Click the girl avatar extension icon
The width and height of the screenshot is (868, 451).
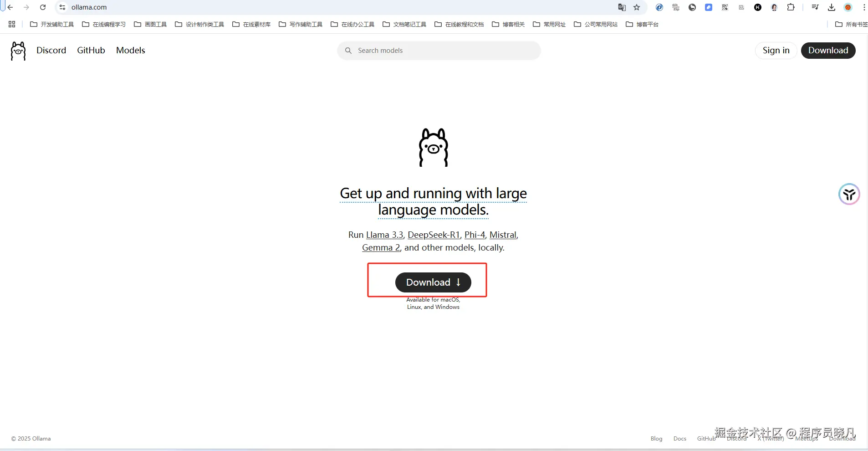point(774,7)
